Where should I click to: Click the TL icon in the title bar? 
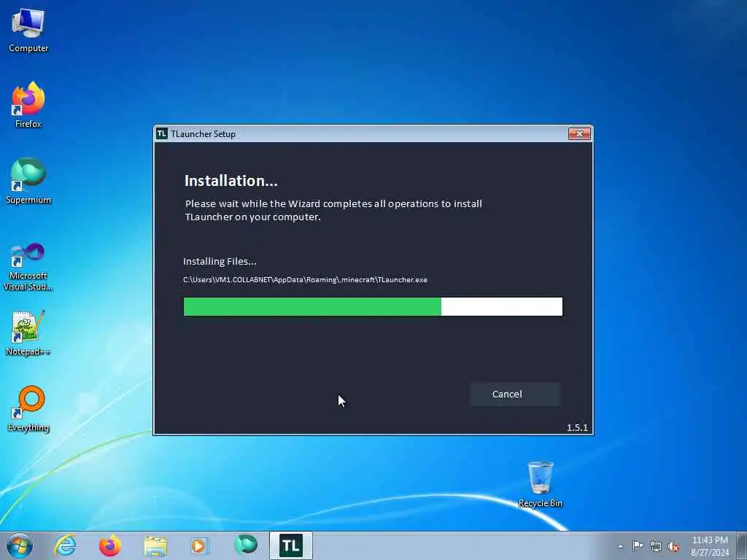pos(162,134)
